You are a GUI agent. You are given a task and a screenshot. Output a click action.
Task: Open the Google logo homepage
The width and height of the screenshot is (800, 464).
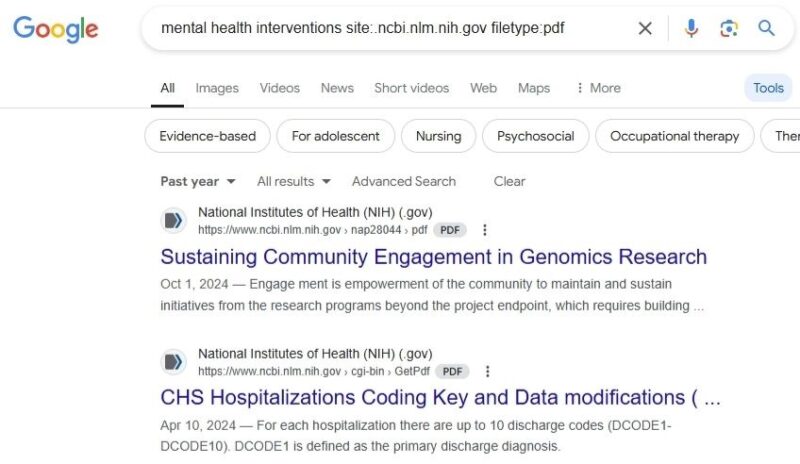[56, 29]
